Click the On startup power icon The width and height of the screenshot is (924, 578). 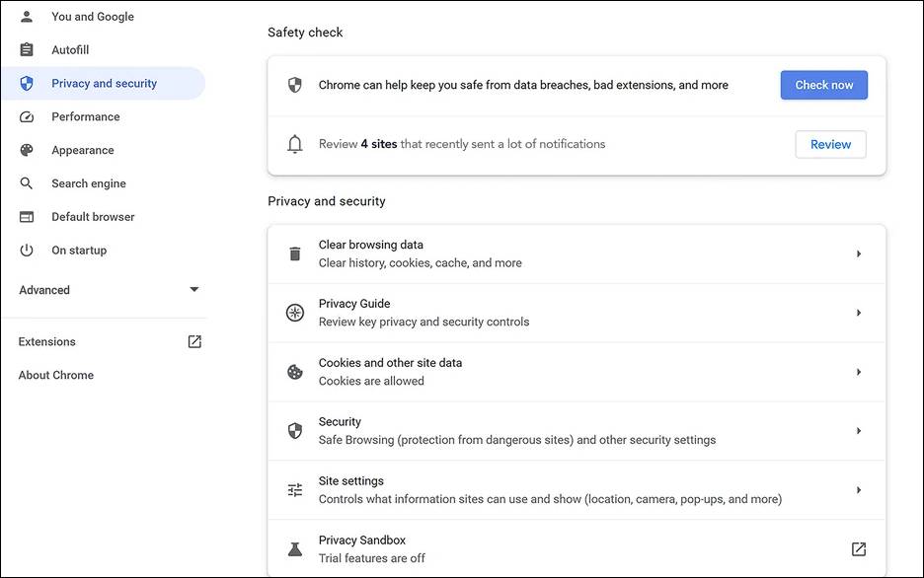[x=27, y=251]
